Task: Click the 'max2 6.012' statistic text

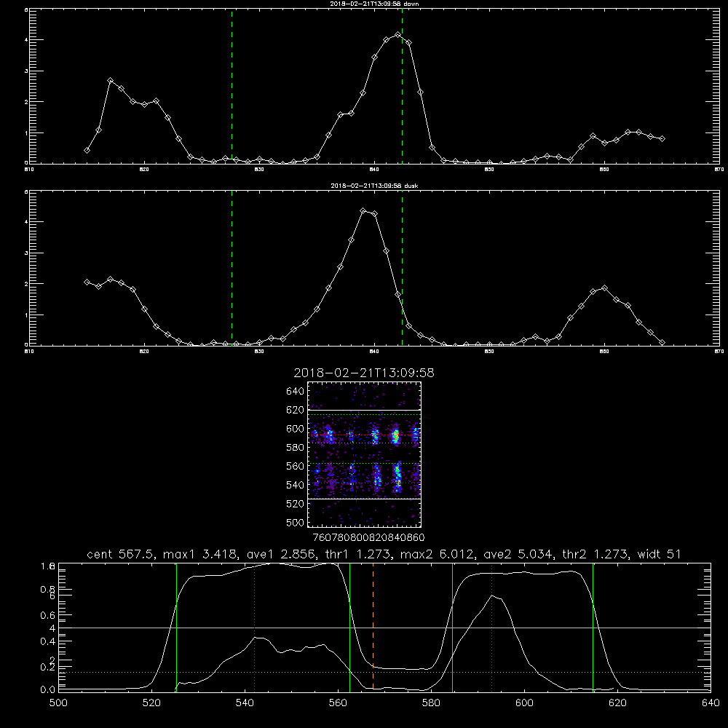Action: (x=438, y=554)
